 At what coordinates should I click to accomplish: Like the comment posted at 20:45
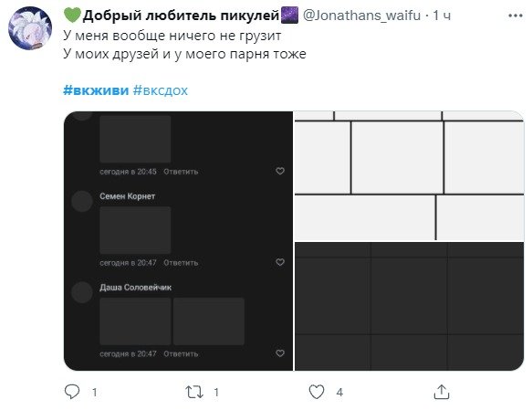tap(280, 171)
